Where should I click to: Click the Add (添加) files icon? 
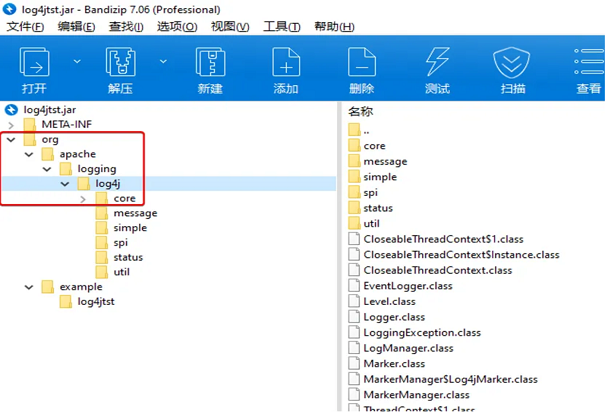tap(286, 66)
